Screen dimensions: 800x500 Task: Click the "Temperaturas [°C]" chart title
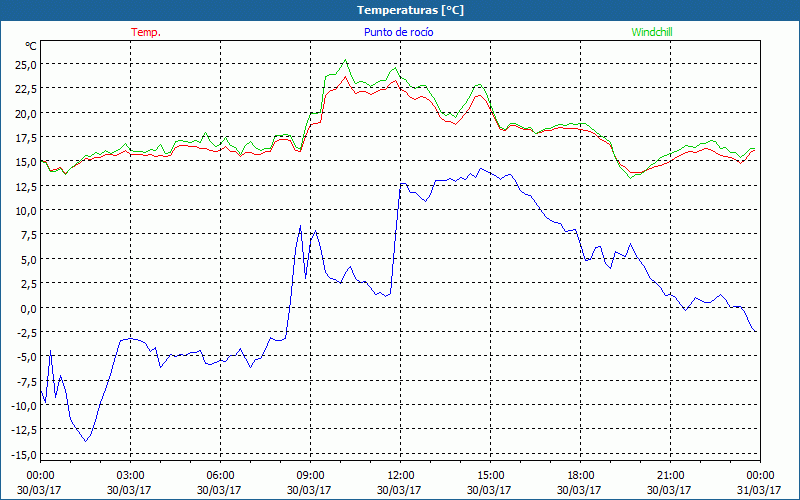(x=410, y=10)
